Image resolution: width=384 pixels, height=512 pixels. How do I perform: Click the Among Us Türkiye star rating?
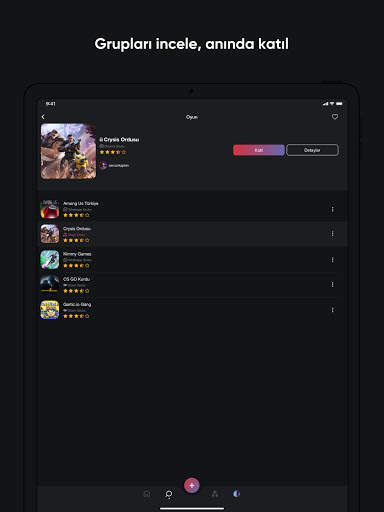(76, 215)
